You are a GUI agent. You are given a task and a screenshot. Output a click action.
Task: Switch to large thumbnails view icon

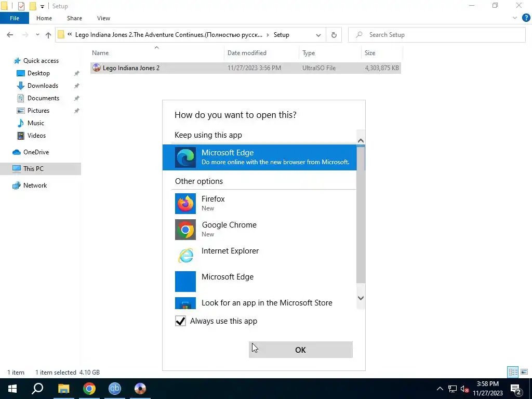(524, 372)
